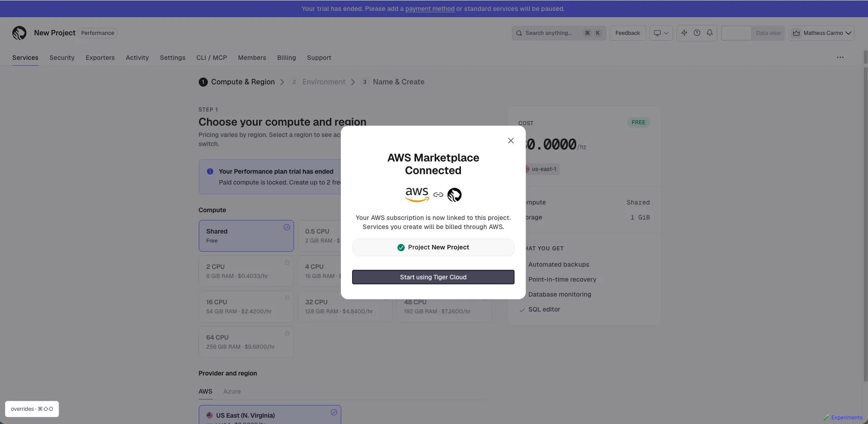Open the Settings tab
This screenshot has height=424, width=868.
tap(172, 58)
